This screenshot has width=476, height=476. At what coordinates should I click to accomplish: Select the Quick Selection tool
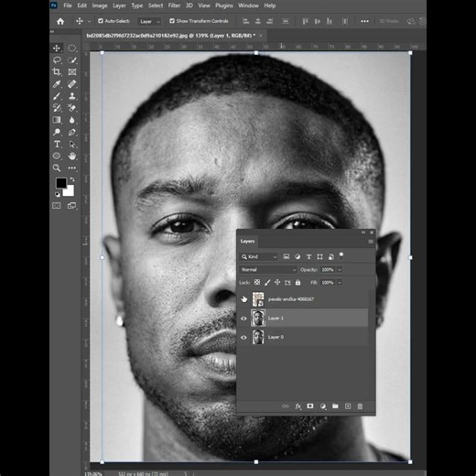[x=72, y=60]
